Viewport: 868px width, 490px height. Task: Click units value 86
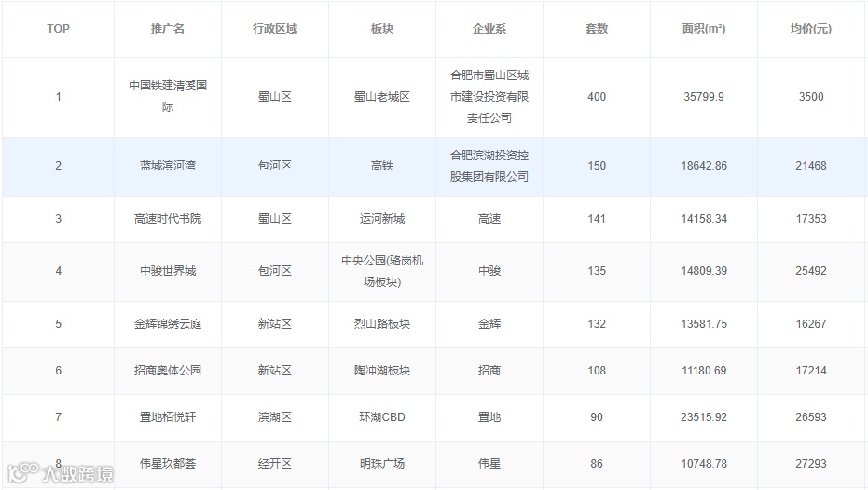[x=597, y=464]
